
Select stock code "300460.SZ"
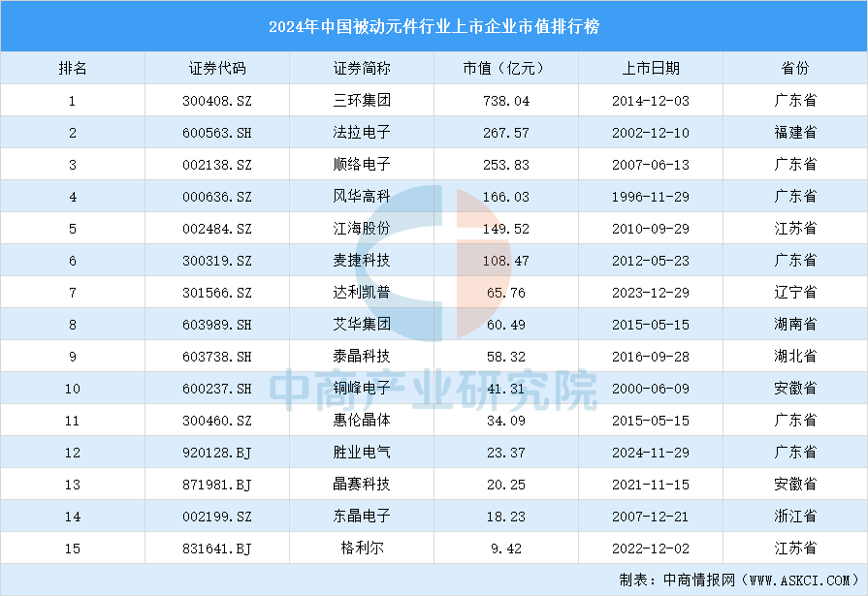click(217, 421)
